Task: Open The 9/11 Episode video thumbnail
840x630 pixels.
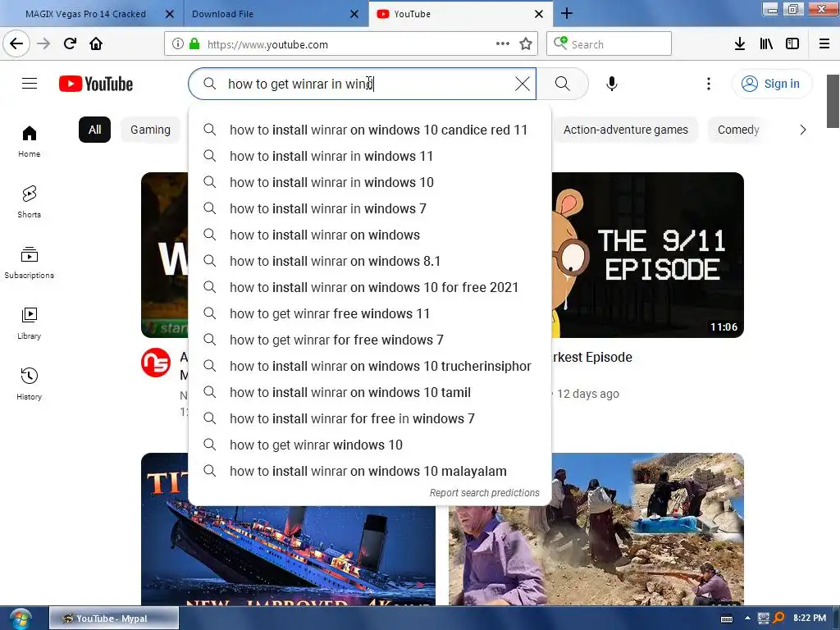Action: [x=648, y=255]
